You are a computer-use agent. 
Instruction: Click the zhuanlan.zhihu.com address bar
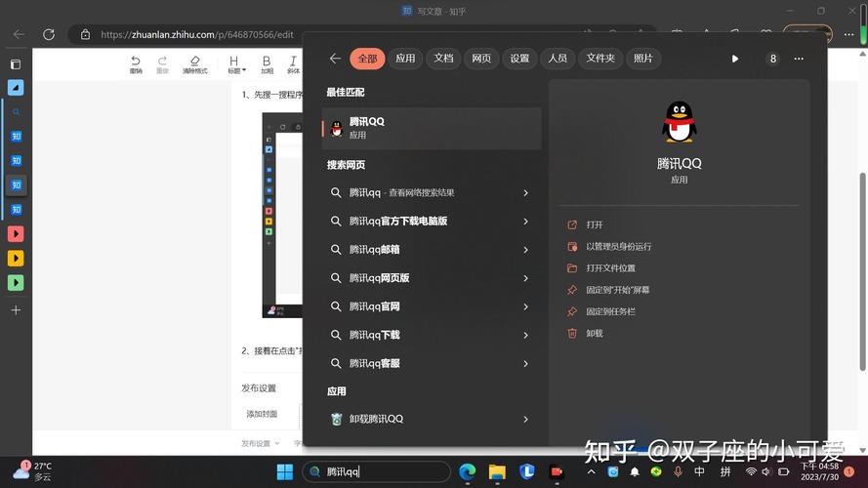coord(196,34)
